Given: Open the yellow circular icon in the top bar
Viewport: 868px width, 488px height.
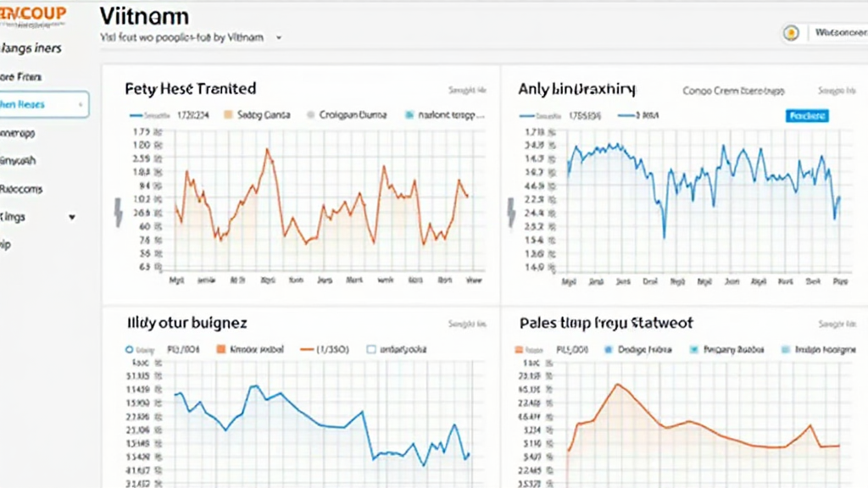Looking at the screenshot, I should [x=790, y=32].
